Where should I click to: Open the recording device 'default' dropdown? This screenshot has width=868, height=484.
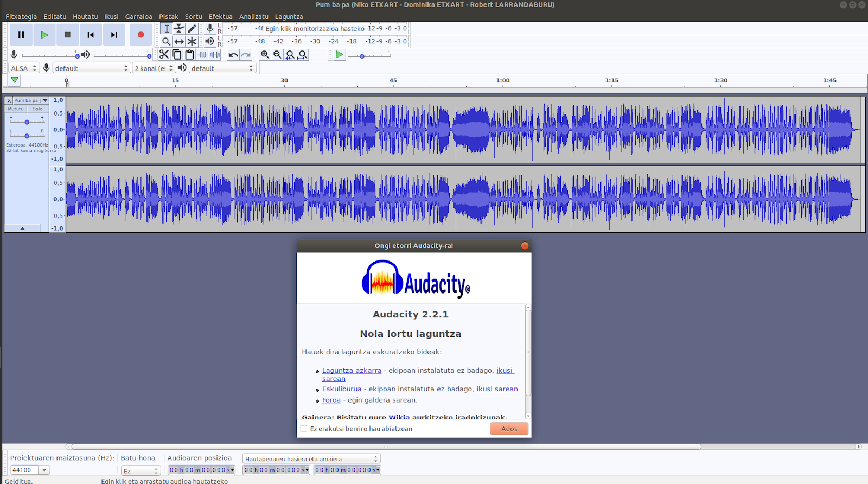[91, 68]
